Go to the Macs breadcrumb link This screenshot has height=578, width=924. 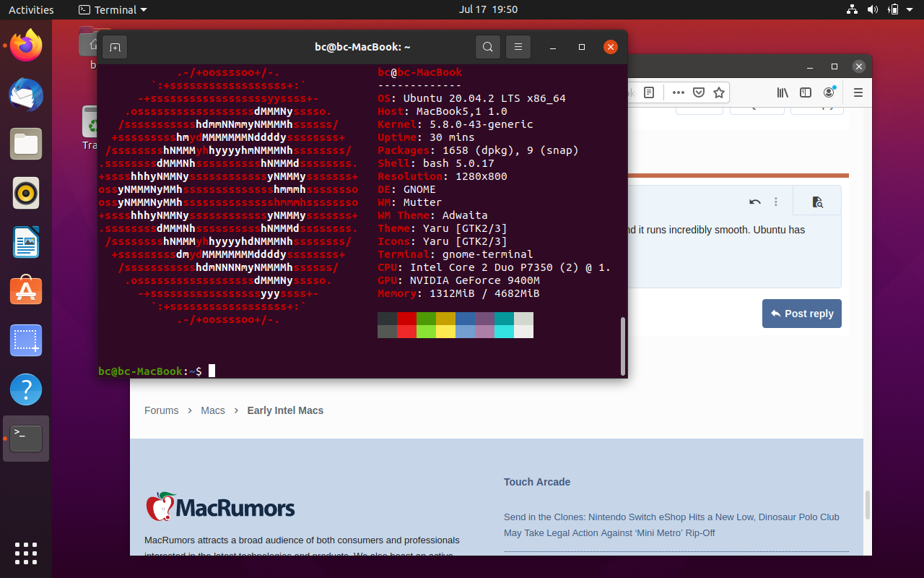pyautogui.click(x=213, y=410)
